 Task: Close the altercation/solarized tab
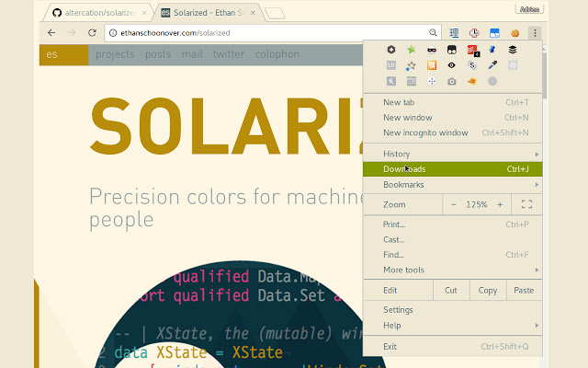pyautogui.click(x=144, y=13)
